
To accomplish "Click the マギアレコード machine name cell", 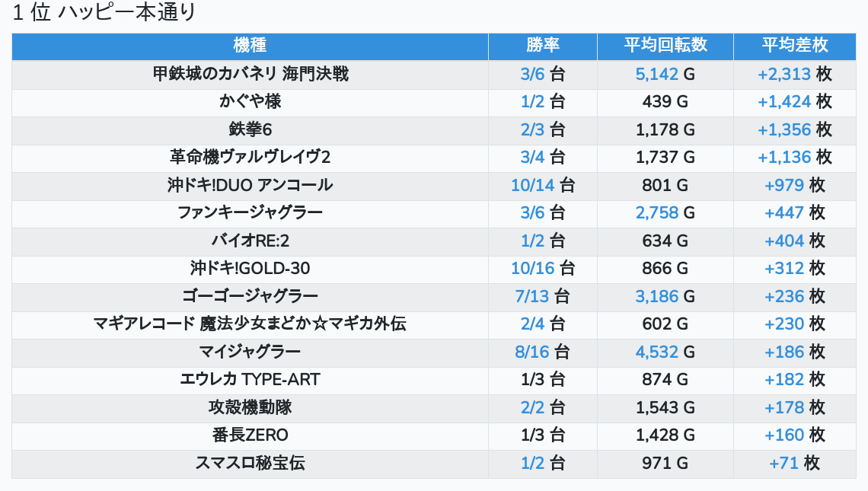I will [x=250, y=324].
